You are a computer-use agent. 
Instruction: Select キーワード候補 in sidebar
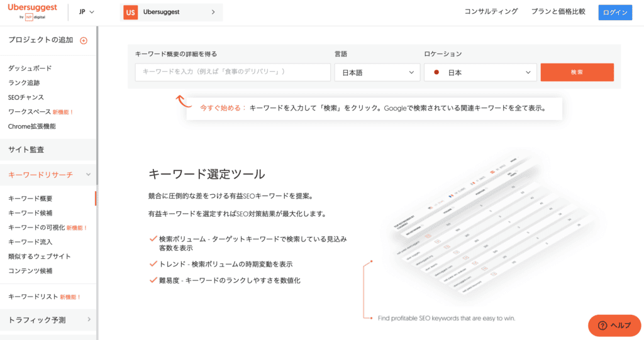(30, 212)
